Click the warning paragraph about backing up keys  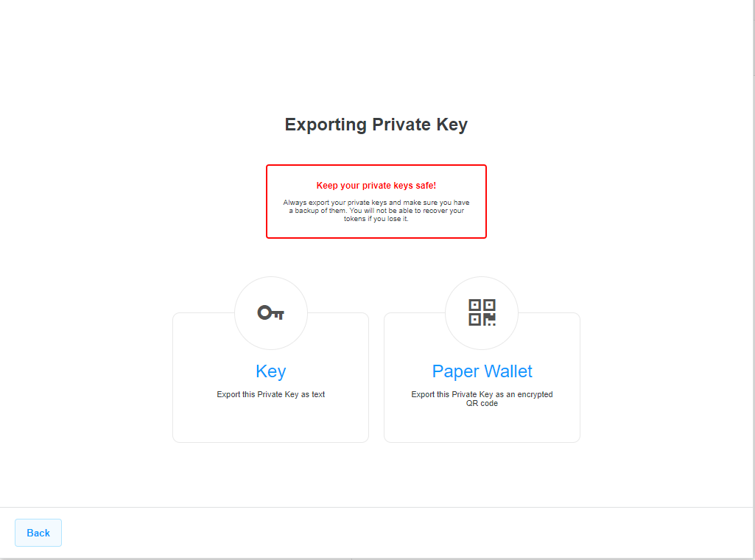tap(376, 211)
